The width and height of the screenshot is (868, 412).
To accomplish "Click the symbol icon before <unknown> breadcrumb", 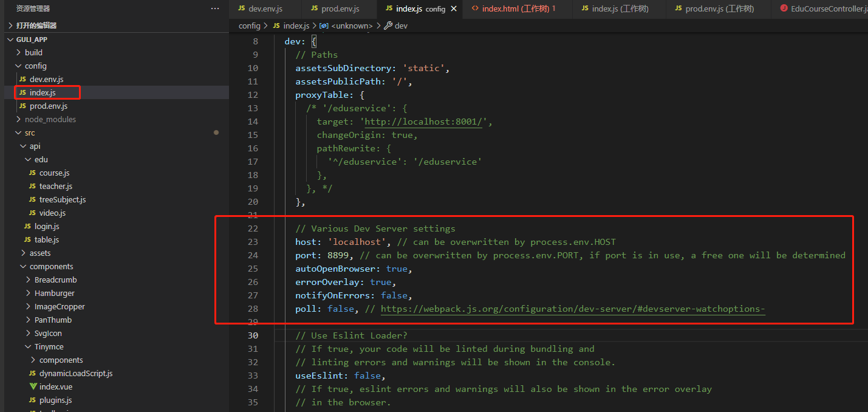I will [324, 26].
